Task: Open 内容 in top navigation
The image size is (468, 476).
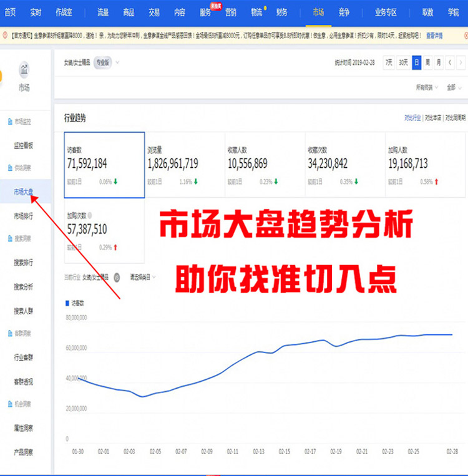Action: tap(180, 12)
